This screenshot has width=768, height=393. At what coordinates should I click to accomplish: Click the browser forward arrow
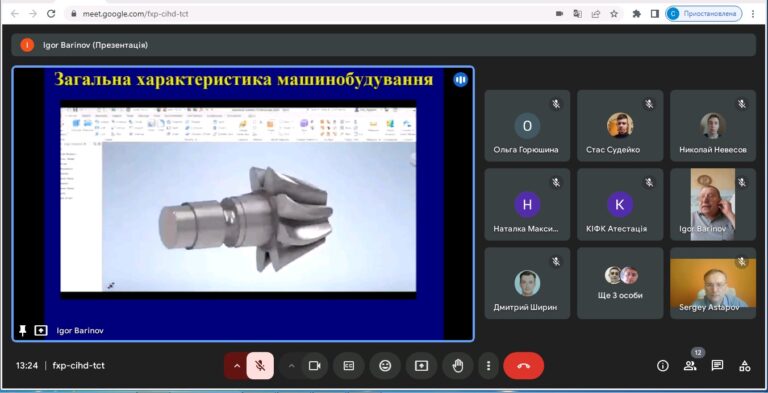point(33,14)
